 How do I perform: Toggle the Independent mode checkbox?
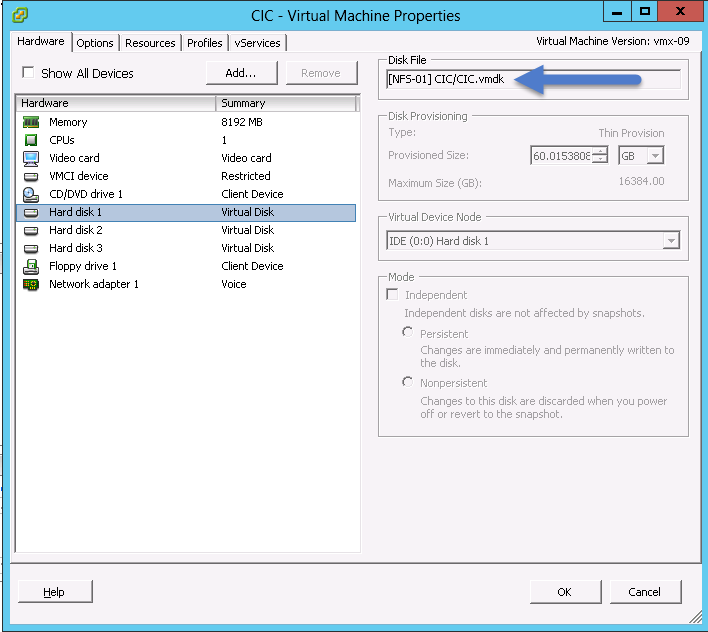click(x=392, y=294)
